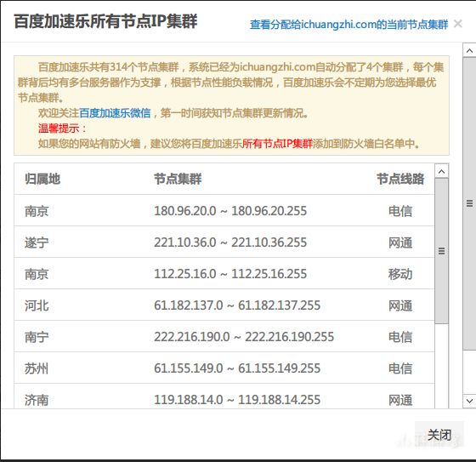Select IP range 119.188.14.0 ~ 119.188.14.255

pyautogui.click(x=237, y=400)
